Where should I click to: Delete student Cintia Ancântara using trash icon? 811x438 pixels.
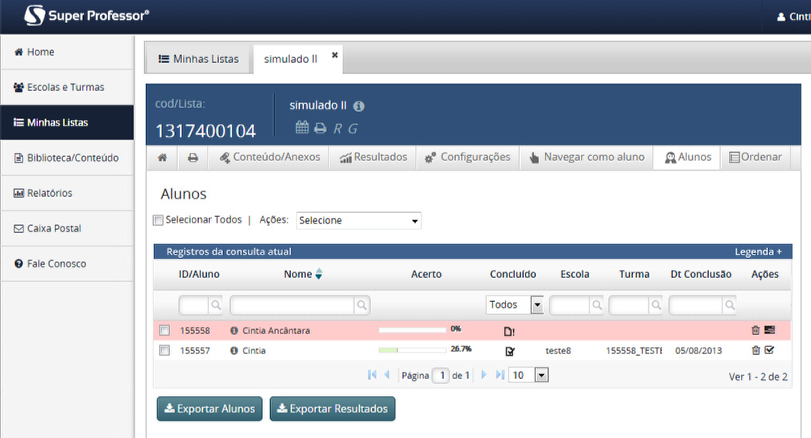click(x=755, y=330)
